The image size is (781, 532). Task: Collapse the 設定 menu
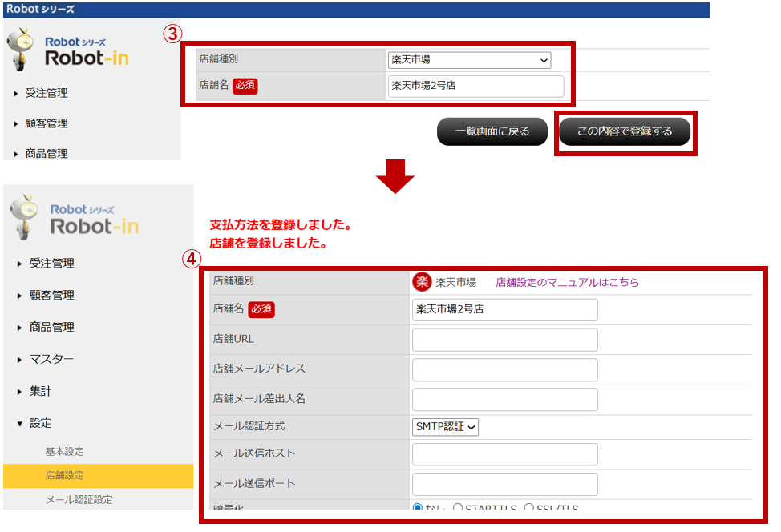(x=40, y=424)
